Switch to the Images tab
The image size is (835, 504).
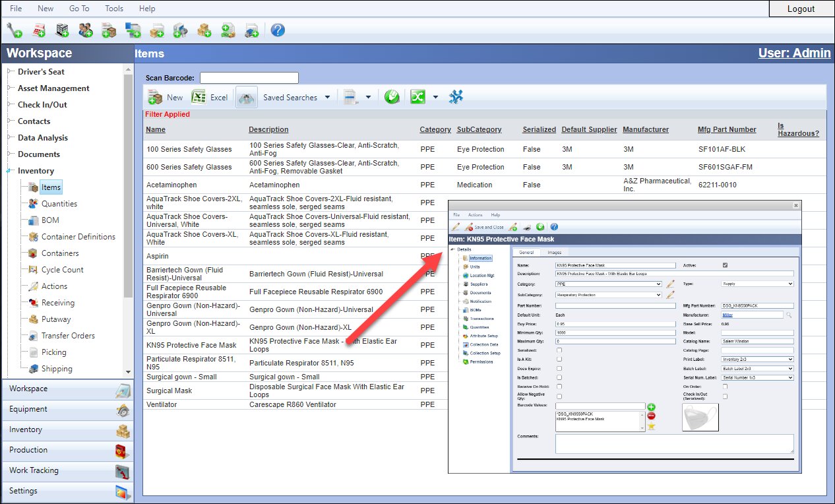click(x=554, y=252)
